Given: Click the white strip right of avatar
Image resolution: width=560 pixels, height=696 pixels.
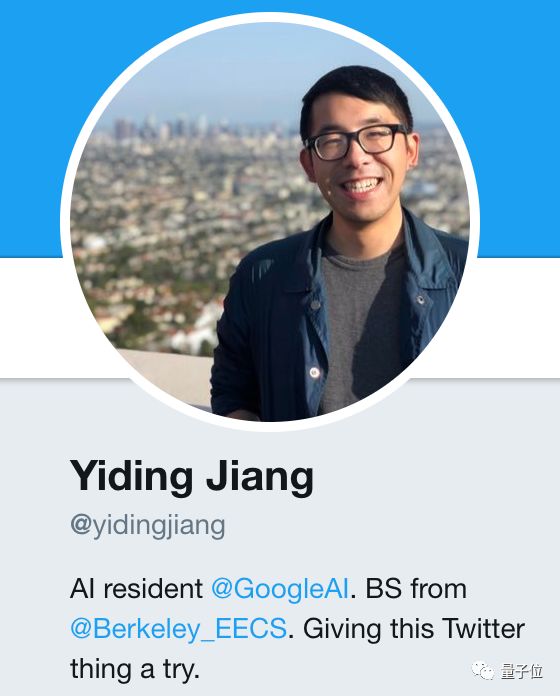Looking at the screenshot, I should tap(519, 317).
